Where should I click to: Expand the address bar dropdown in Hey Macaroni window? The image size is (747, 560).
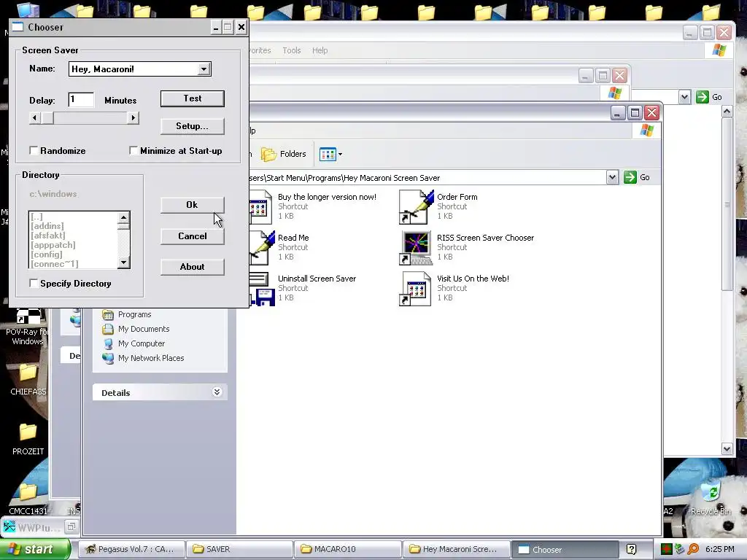[x=612, y=177]
